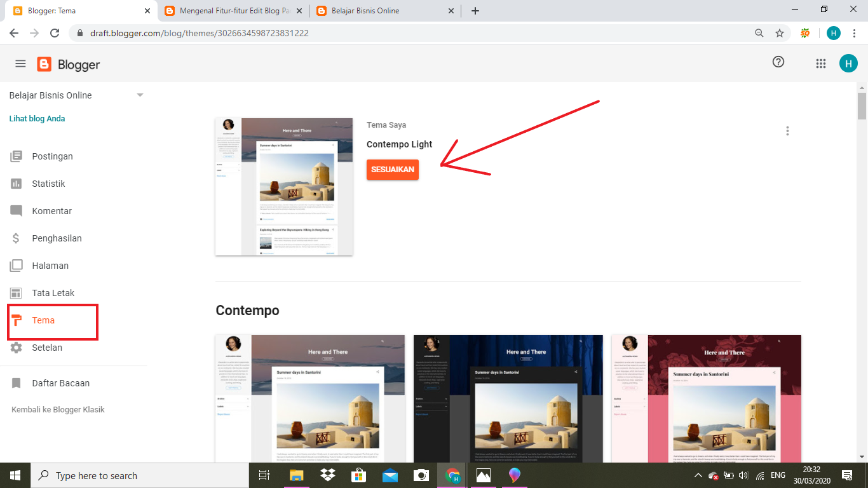Open the three-dot theme options menu
Screen dimensions: 868x488
tap(787, 131)
